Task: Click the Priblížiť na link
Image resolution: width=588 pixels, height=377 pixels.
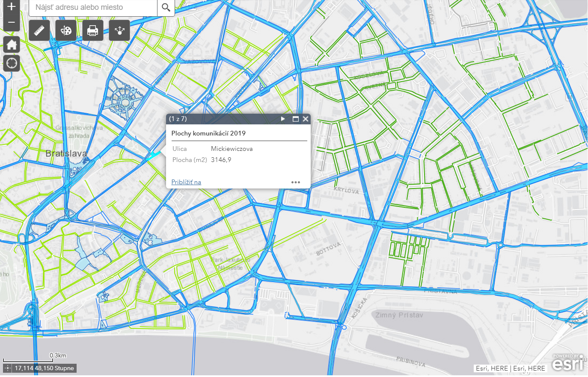Action: click(x=186, y=182)
